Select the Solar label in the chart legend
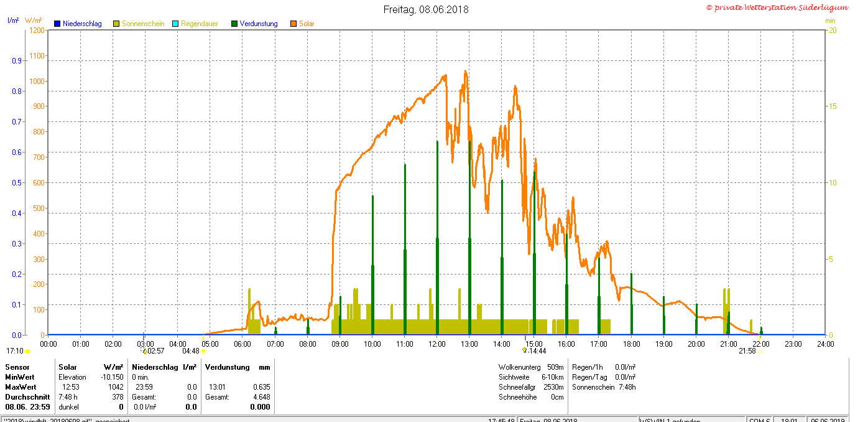The height and width of the screenshot is (422, 868). (x=307, y=24)
